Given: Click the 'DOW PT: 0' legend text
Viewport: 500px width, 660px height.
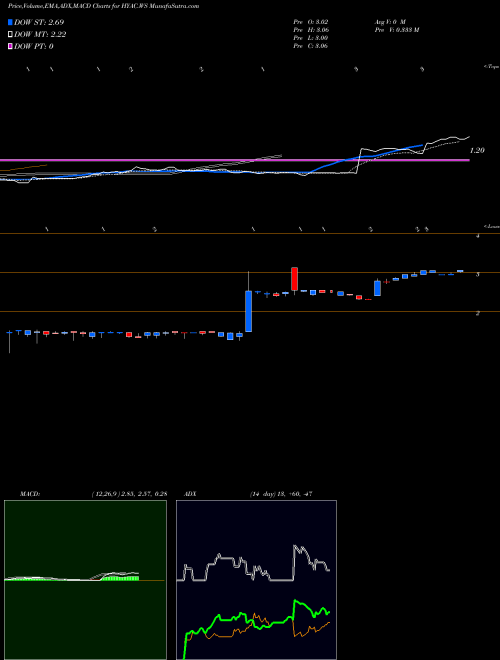Looking at the screenshot, I should click(34, 46).
